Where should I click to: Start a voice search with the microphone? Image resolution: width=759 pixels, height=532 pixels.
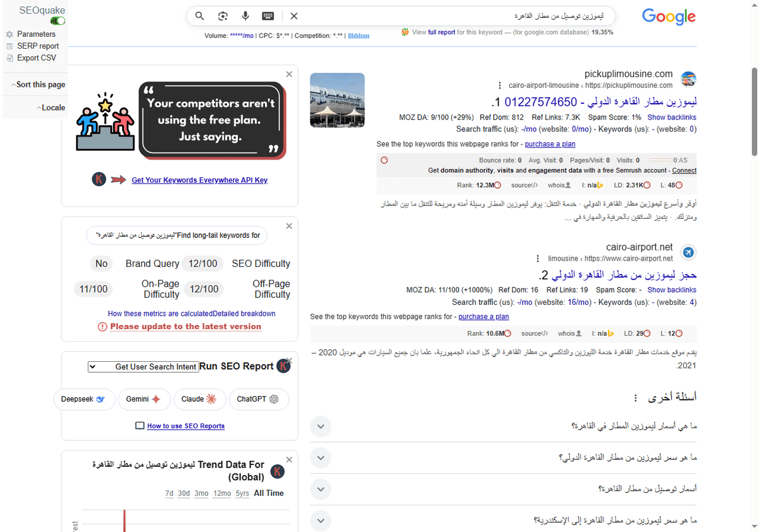click(x=245, y=16)
